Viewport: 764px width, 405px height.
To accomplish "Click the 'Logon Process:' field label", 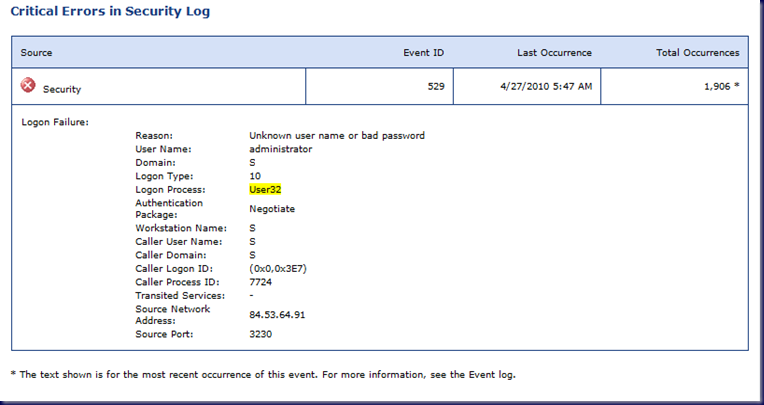I will coord(170,190).
